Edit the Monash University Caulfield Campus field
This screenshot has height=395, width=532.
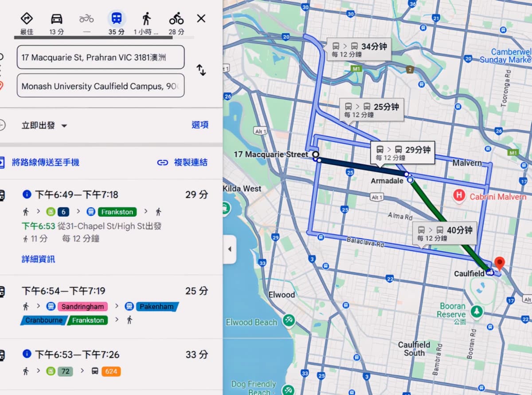pos(101,86)
